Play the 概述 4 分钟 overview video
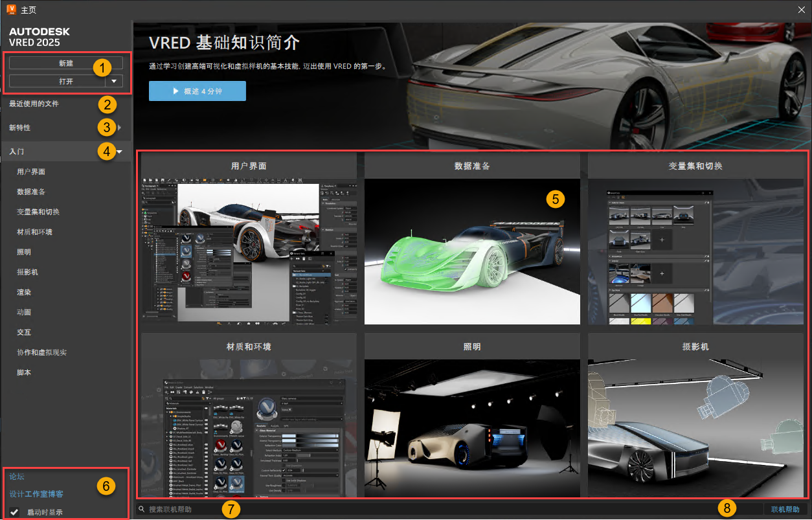The height and width of the screenshot is (520, 812). (x=197, y=91)
